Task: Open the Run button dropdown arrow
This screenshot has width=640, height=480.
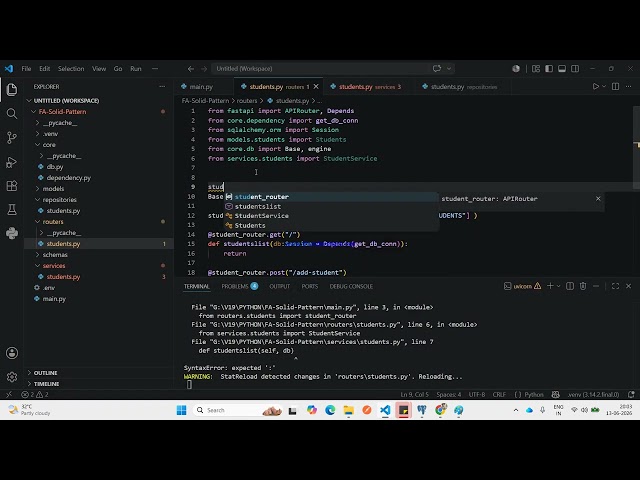Action: coord(604,87)
